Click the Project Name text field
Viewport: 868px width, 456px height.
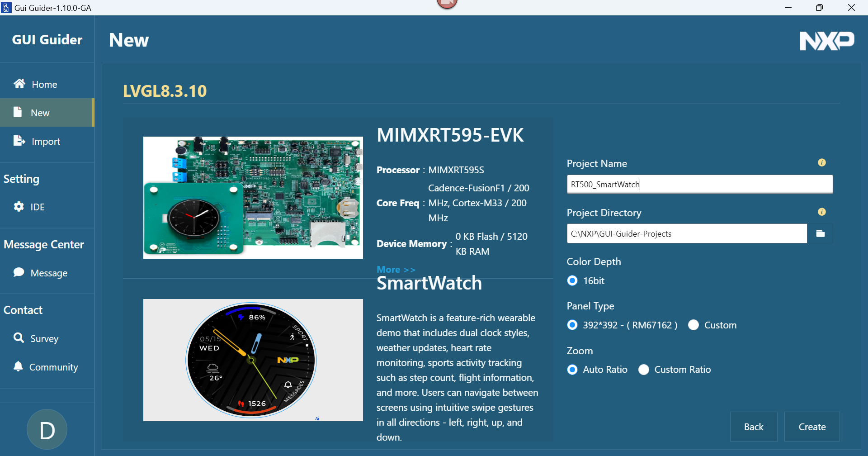[699, 184]
